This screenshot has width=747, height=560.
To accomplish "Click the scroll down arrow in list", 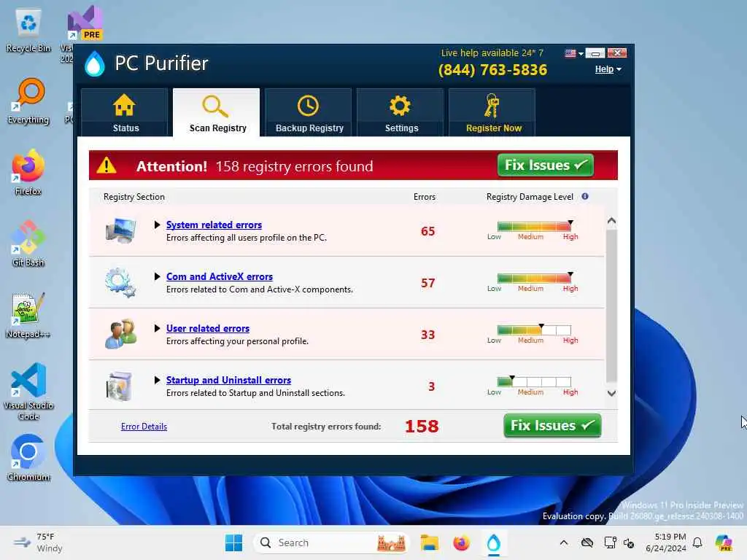I will (x=612, y=393).
